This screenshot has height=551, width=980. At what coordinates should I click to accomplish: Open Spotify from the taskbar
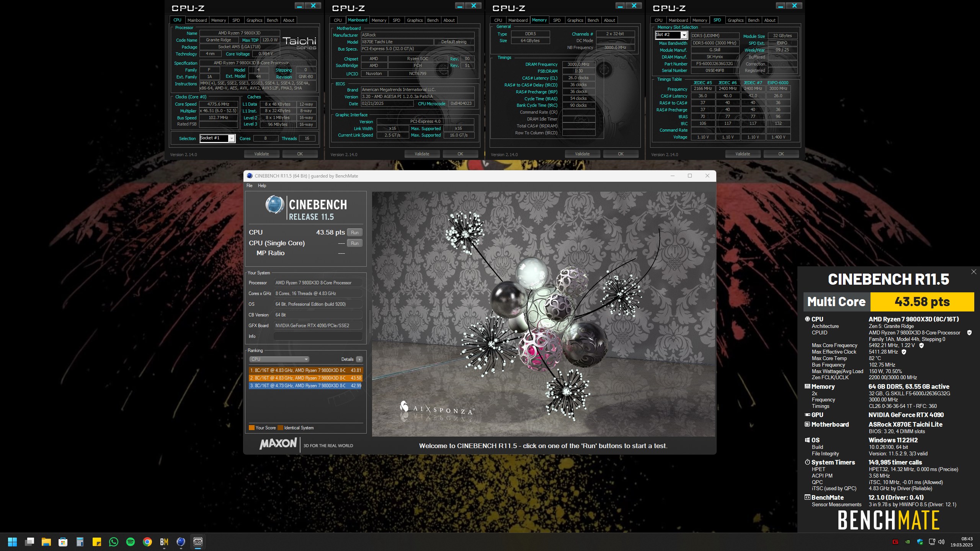[131, 542]
